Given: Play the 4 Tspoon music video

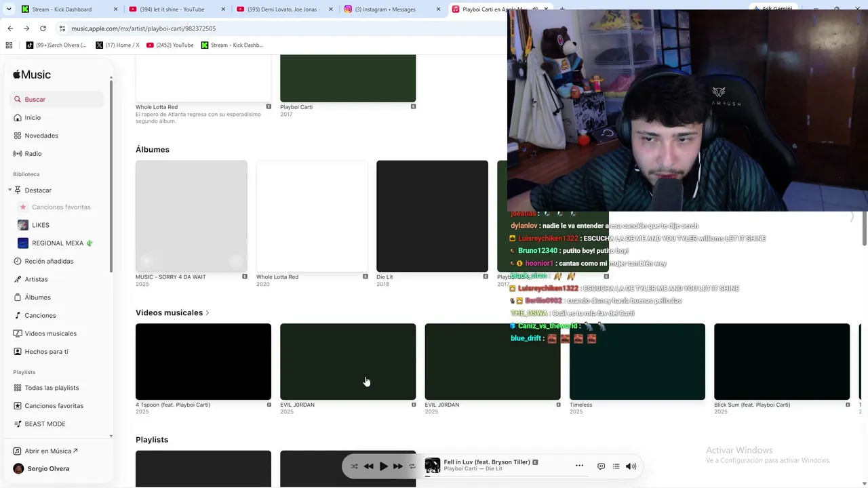Looking at the screenshot, I should pyautogui.click(x=203, y=362).
